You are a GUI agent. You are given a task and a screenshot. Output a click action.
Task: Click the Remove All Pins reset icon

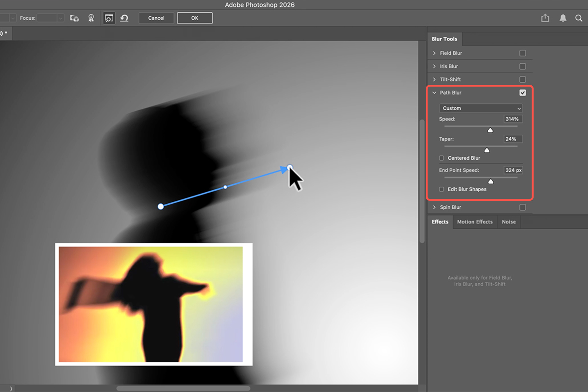tap(124, 18)
